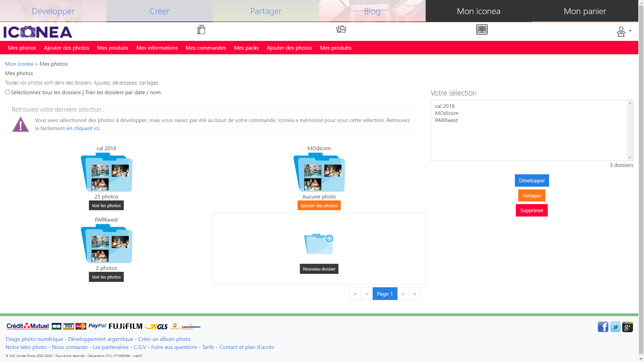Click the barcode icon in the header

[482, 29]
